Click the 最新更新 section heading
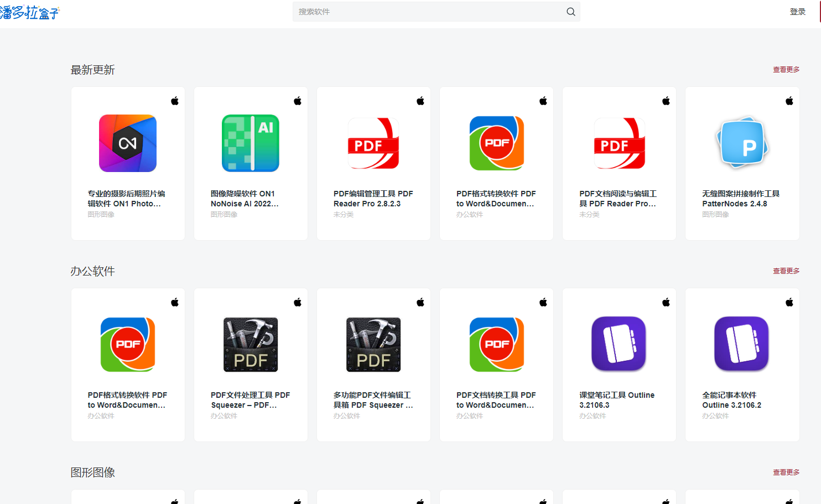The image size is (821, 504). point(93,70)
